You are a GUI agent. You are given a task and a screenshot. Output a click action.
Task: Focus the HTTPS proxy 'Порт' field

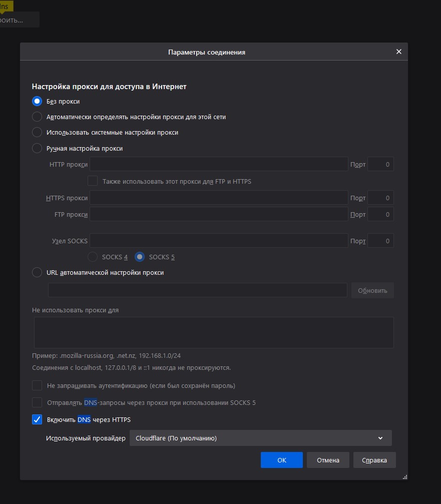380,197
